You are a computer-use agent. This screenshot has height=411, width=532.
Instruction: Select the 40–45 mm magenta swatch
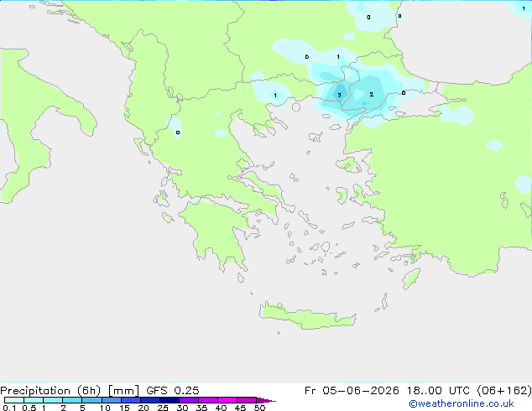click(x=227, y=400)
